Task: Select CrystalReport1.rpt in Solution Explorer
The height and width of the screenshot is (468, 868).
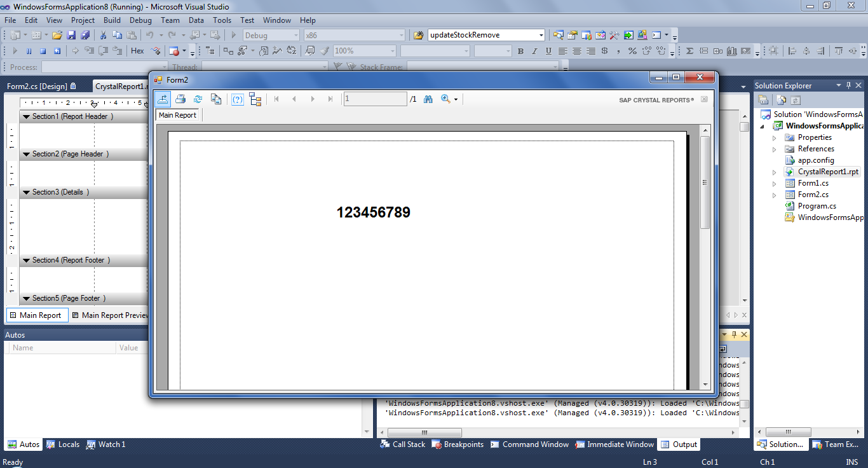Action: 829,172
